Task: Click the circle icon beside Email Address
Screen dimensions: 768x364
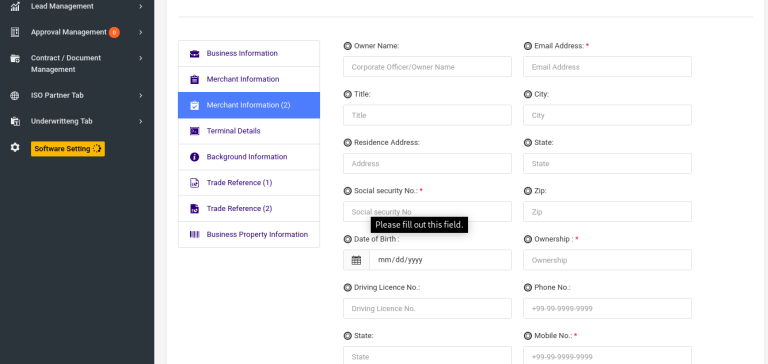Action: coord(528,46)
